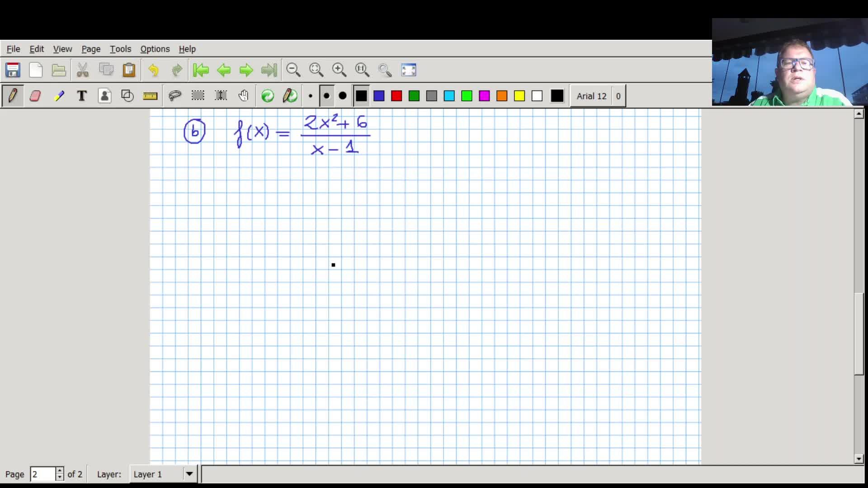Select the Text tool
The height and width of the screenshot is (488, 868).
point(82,96)
